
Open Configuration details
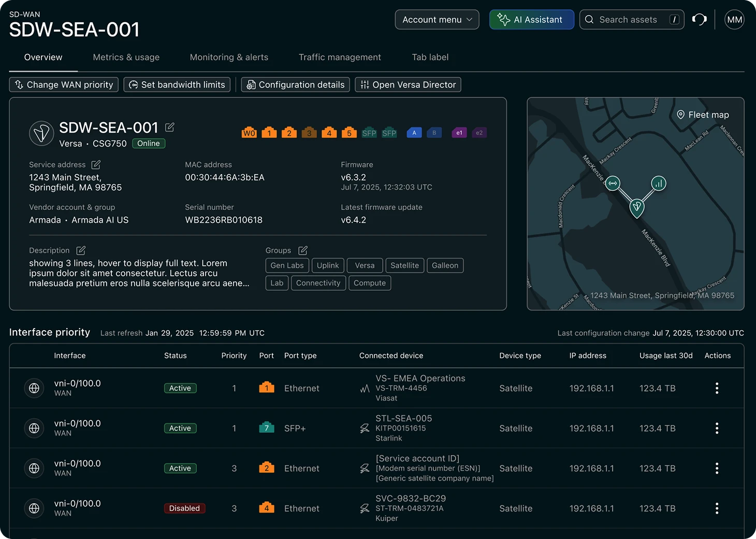(295, 84)
